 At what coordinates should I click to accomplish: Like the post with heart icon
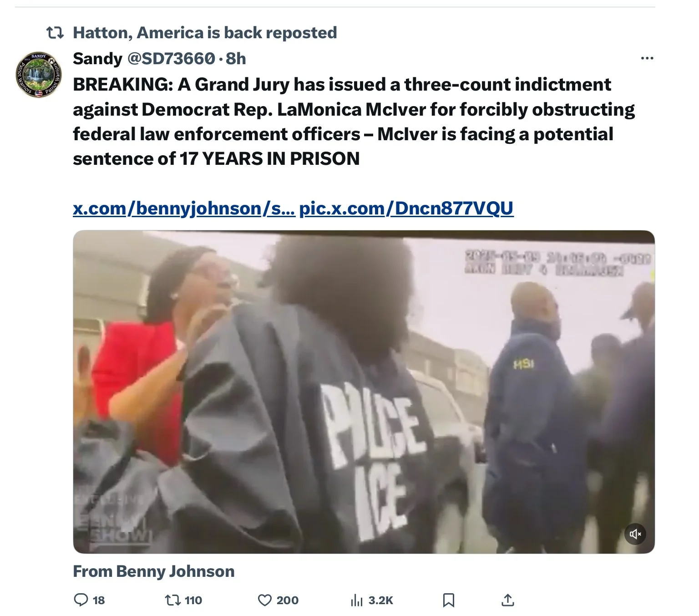[264, 600]
